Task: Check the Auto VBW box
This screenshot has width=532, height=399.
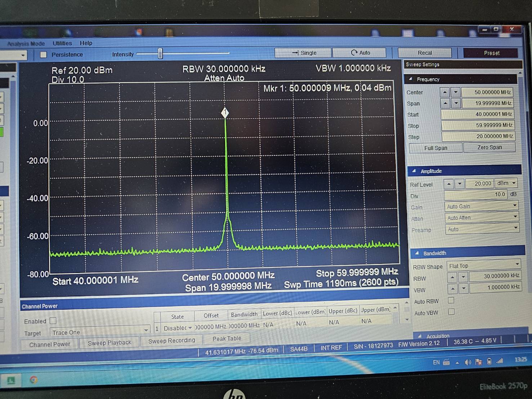Action: click(x=451, y=311)
